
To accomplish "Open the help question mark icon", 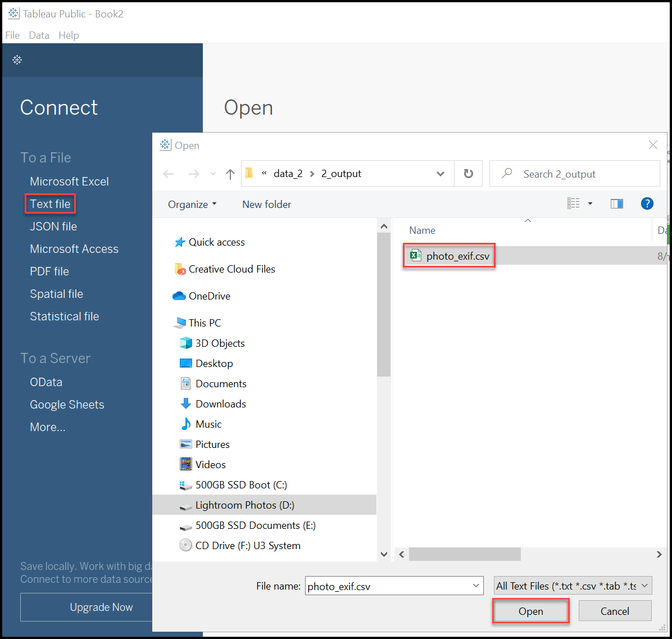I will tap(647, 203).
